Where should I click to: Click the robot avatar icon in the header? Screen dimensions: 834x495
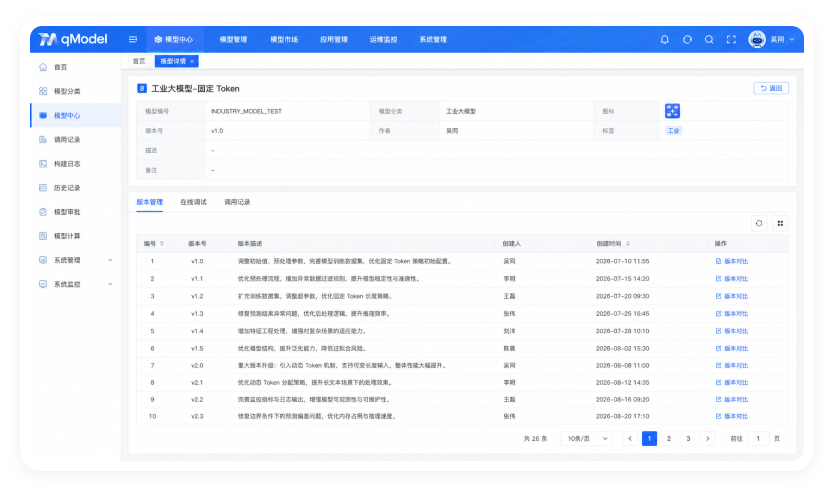(757, 39)
